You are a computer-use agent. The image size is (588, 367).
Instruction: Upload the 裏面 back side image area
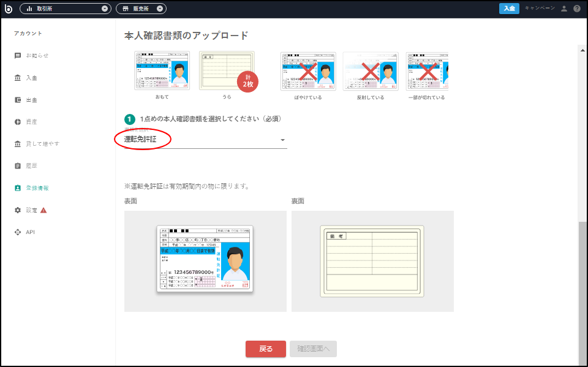pos(372,261)
